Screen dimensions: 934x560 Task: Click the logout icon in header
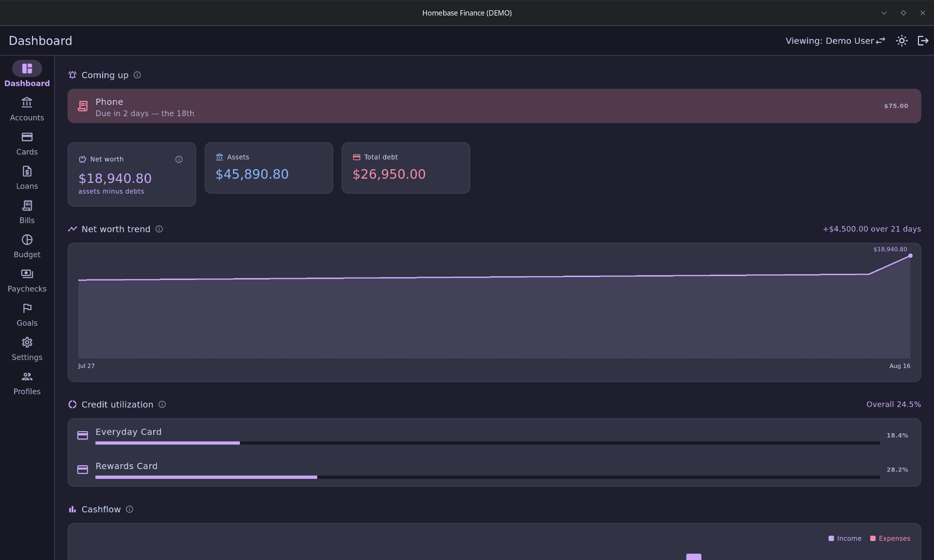coord(923,41)
